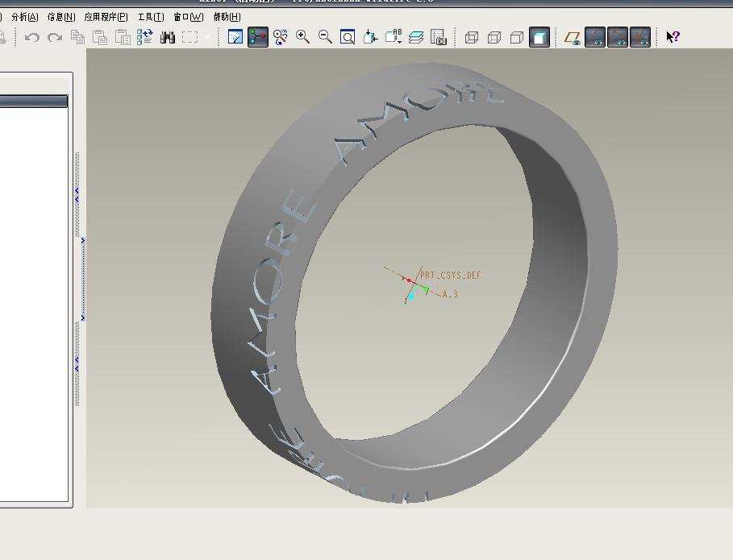Switch display to Shading
This screenshot has height=560, width=733.
(x=539, y=37)
